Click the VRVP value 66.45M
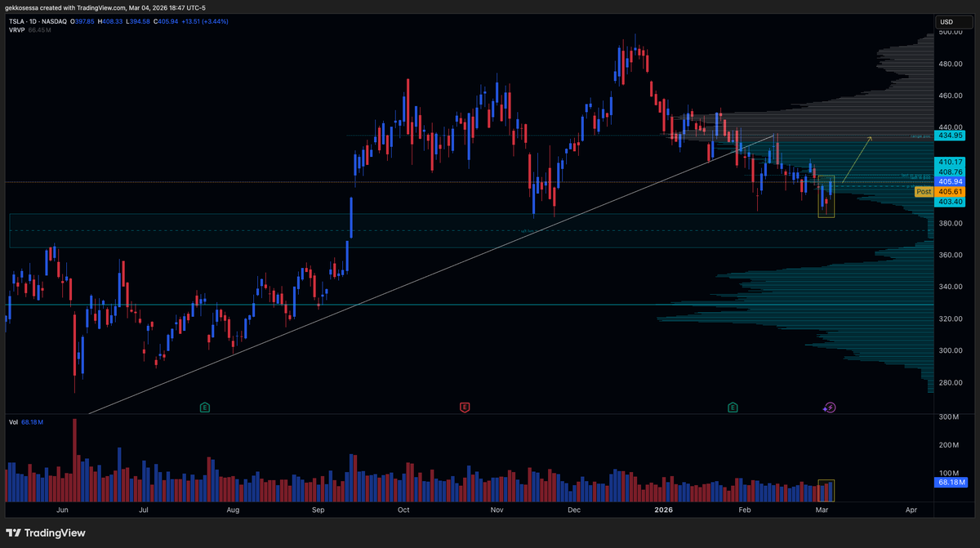The image size is (980, 548). [40, 30]
